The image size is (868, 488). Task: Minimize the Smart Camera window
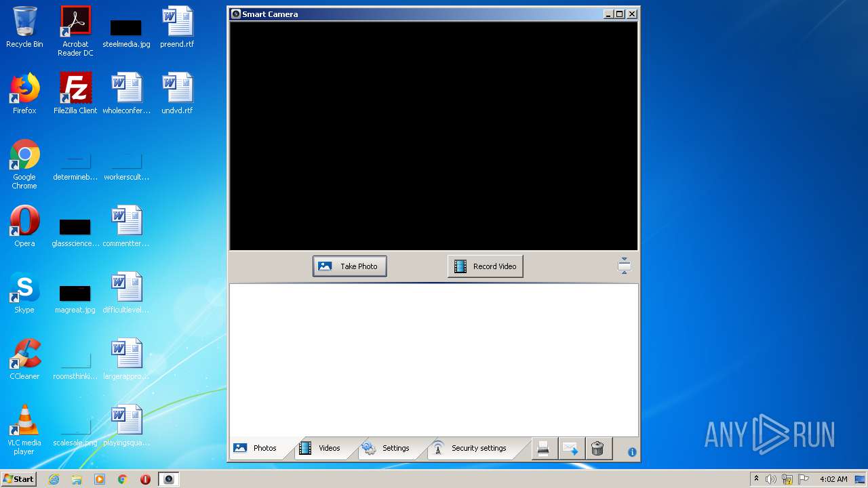tap(608, 14)
